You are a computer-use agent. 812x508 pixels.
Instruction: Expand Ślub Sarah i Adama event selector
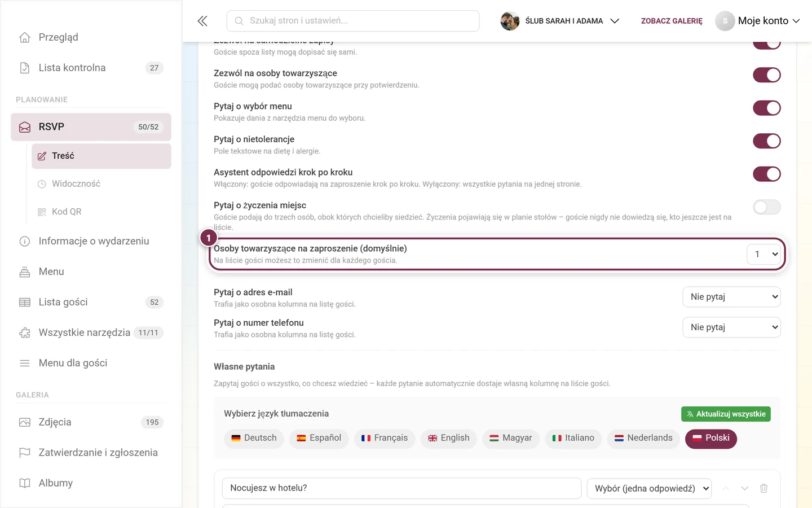560,21
